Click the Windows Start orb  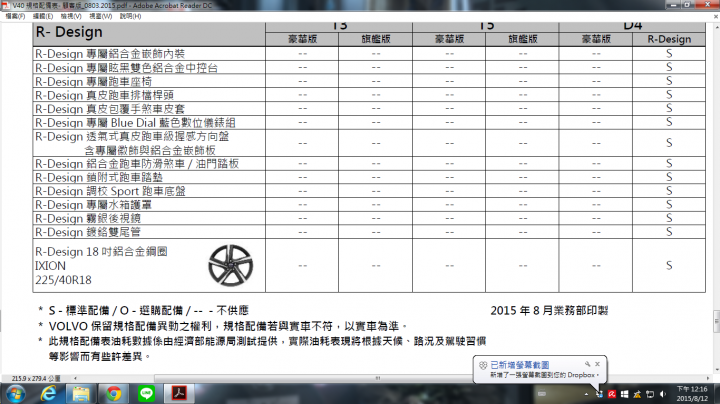(15, 394)
